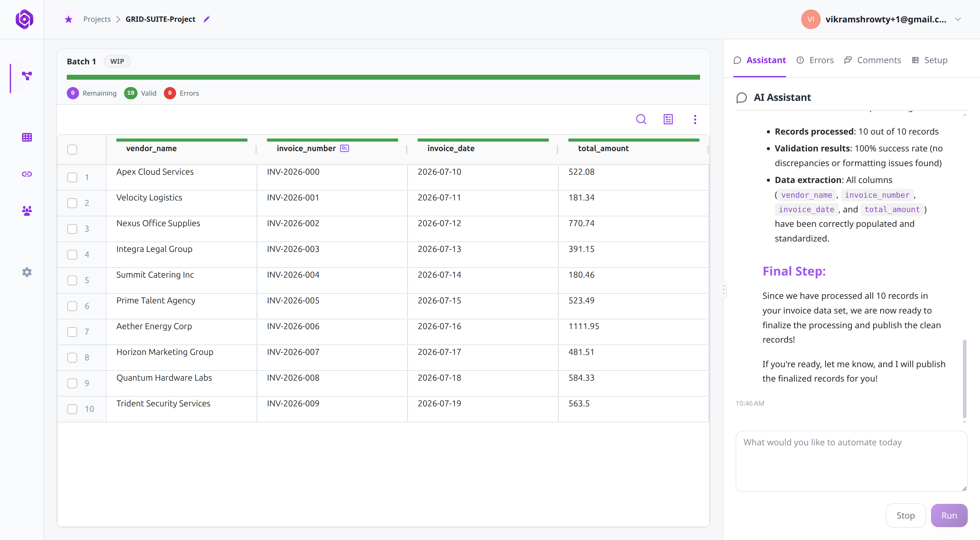This screenshot has width=980, height=540.
Task: Toggle the select-all header checkbox
Action: (x=72, y=149)
